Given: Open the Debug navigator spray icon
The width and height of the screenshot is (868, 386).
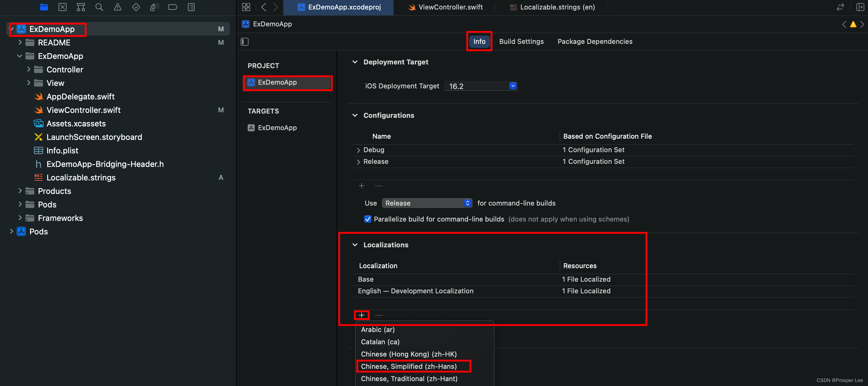Looking at the screenshot, I should 154,7.
